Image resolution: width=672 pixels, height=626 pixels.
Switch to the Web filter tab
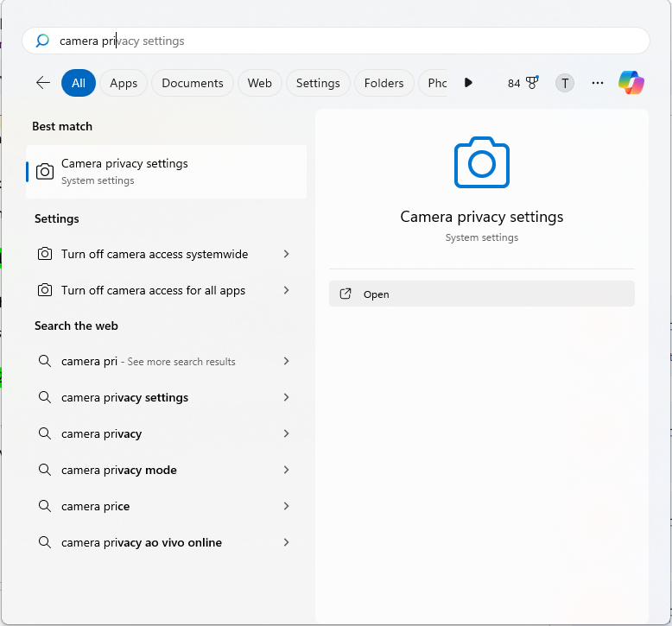[x=259, y=83]
